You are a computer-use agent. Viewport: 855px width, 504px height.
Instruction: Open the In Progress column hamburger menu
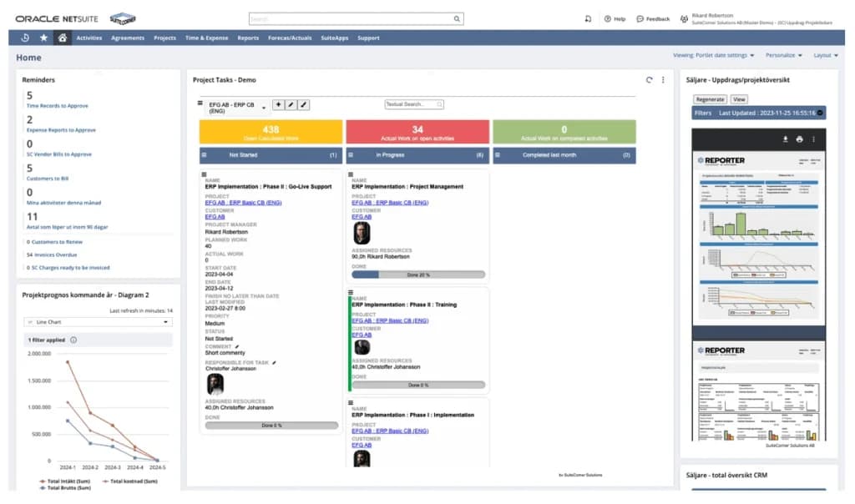point(351,155)
